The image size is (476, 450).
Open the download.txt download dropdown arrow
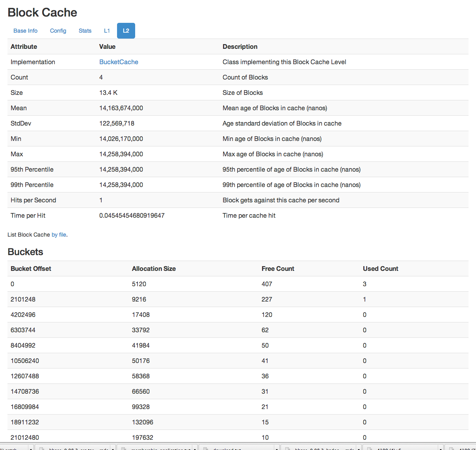click(277, 448)
